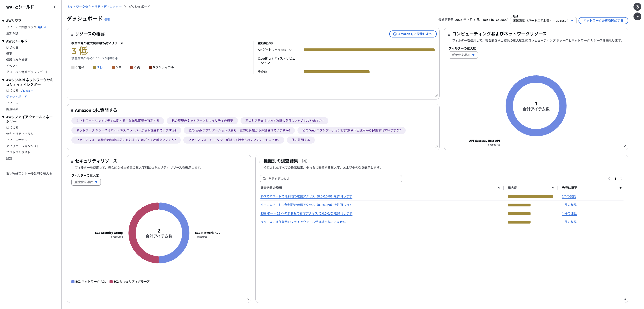Open the SSH ポート 22 finding link
This screenshot has height=309, width=644.
pos(306,213)
